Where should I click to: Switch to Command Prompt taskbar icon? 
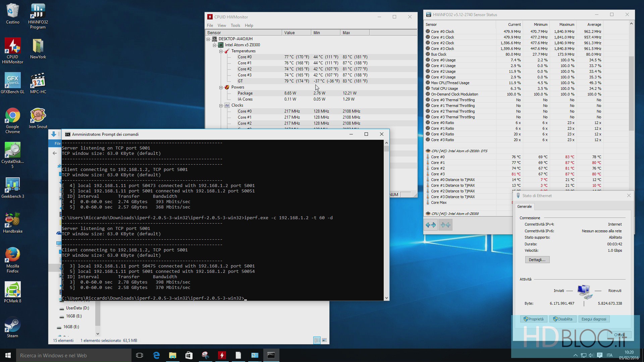tap(271, 355)
